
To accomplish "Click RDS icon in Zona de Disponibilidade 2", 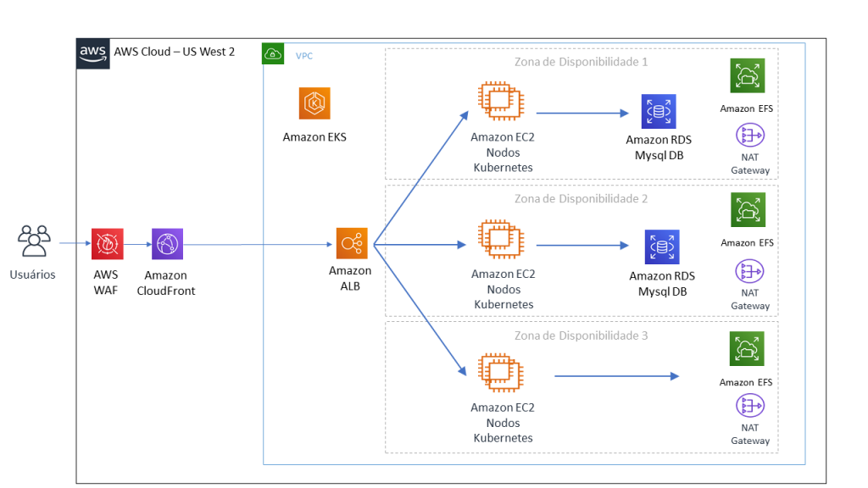I will [662, 247].
